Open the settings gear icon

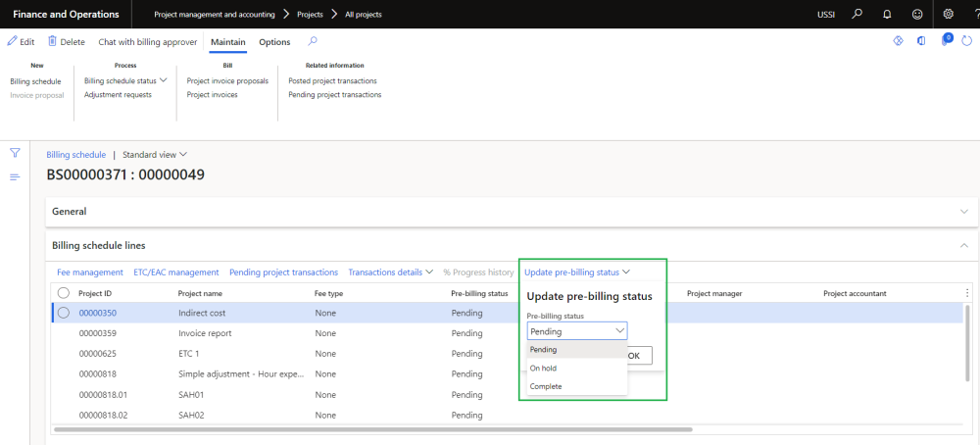[x=948, y=15]
